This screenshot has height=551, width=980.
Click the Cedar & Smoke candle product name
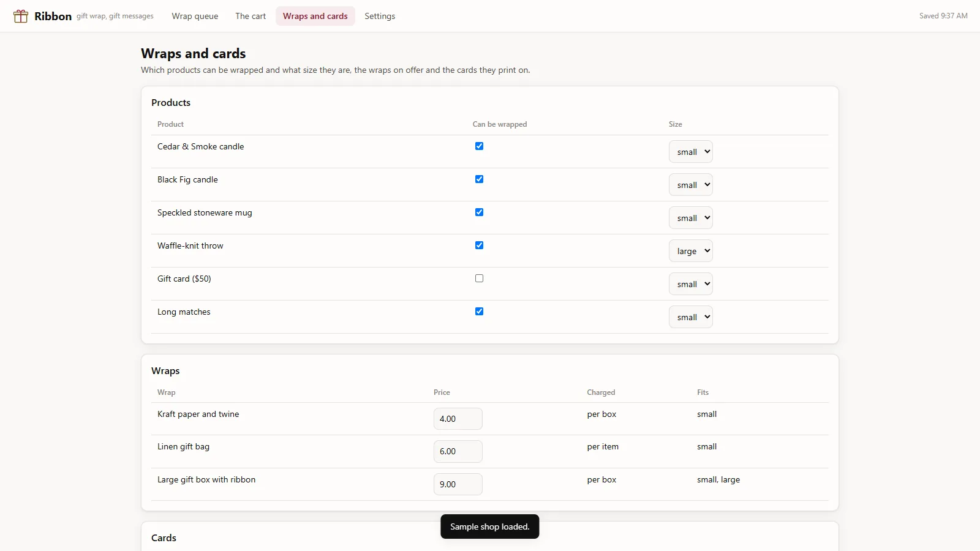point(201,147)
